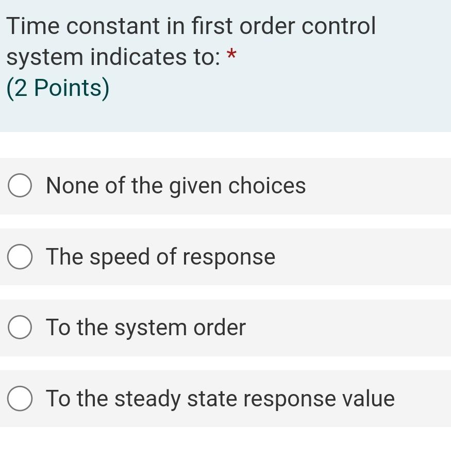Select the 'None of the given choices' radio button
The width and height of the screenshot is (451, 476).
[20, 185]
